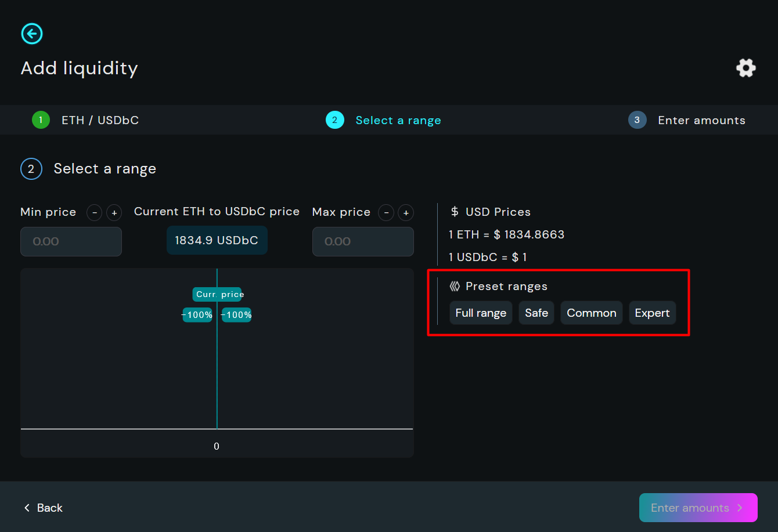Screen dimensions: 778x532
Task: Focus the Min price input field
Action: pyautogui.click(x=71, y=241)
